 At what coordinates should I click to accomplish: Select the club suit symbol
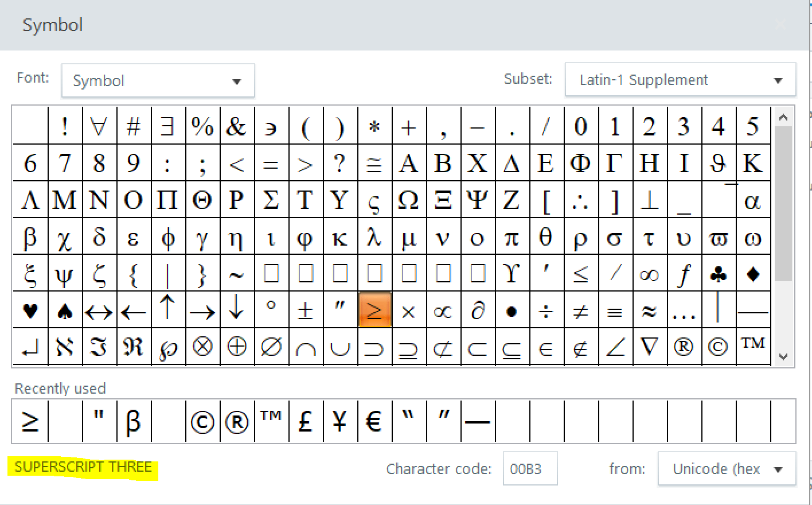pos(718,274)
